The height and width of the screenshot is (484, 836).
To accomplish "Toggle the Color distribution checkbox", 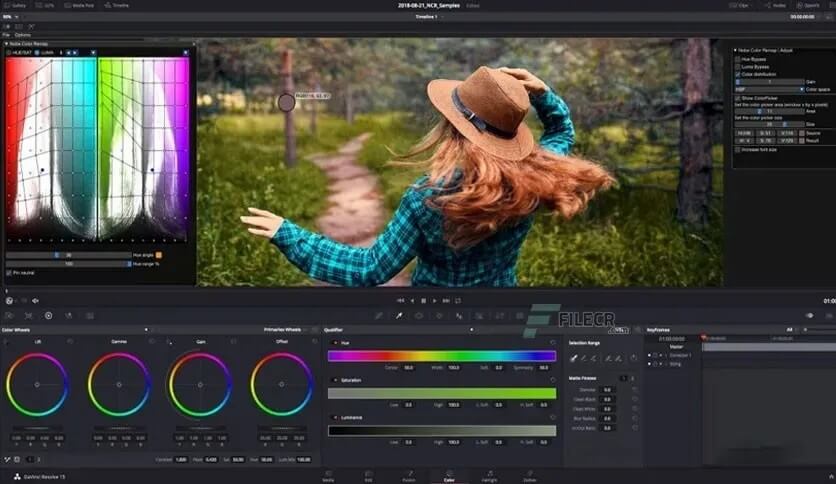I will pos(738,74).
